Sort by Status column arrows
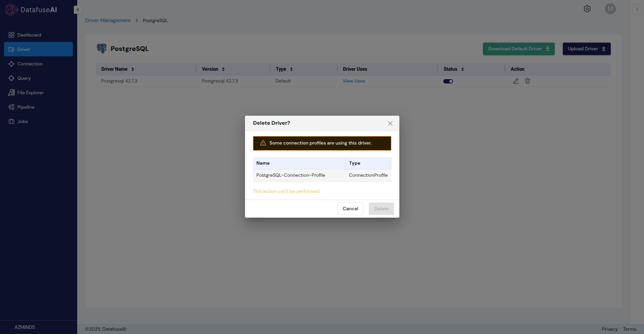This screenshot has height=334, width=644. point(462,69)
